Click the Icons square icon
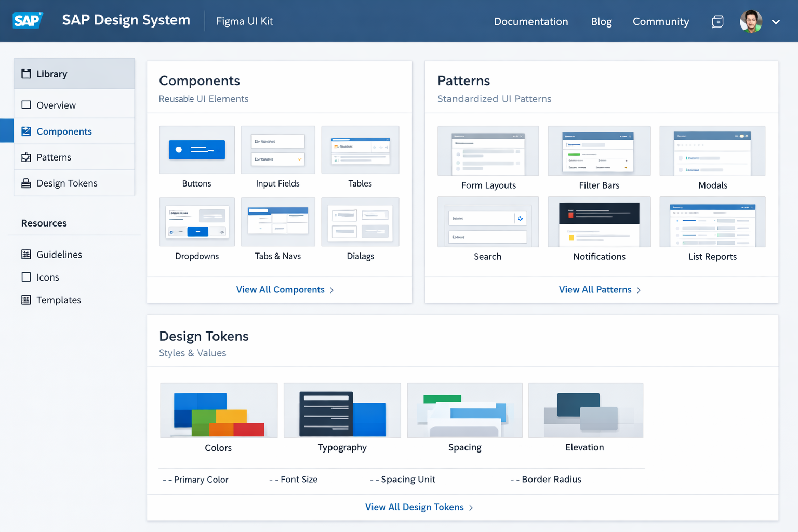Screen dimensions: 798x532 (x=26, y=277)
